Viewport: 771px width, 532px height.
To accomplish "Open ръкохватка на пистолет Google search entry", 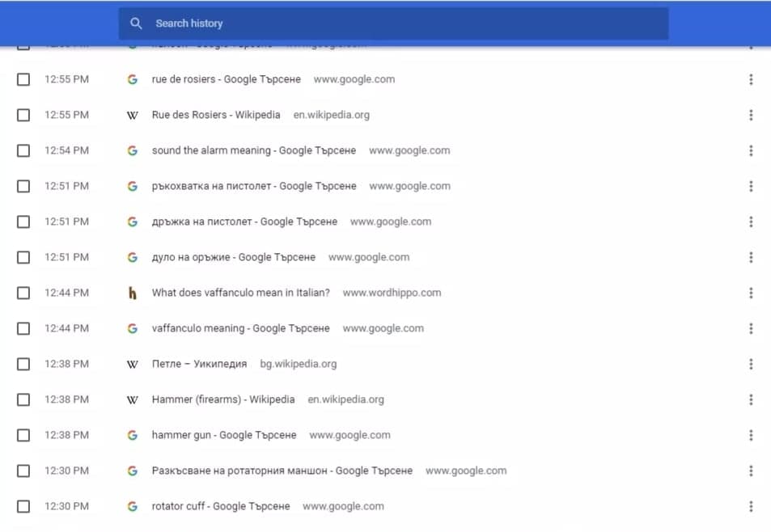I will click(x=253, y=186).
